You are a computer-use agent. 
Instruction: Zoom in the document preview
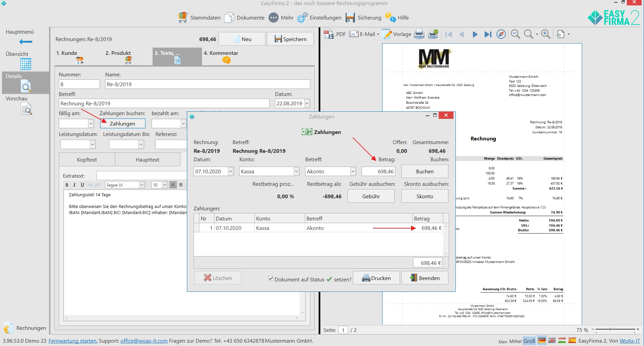pos(546,34)
